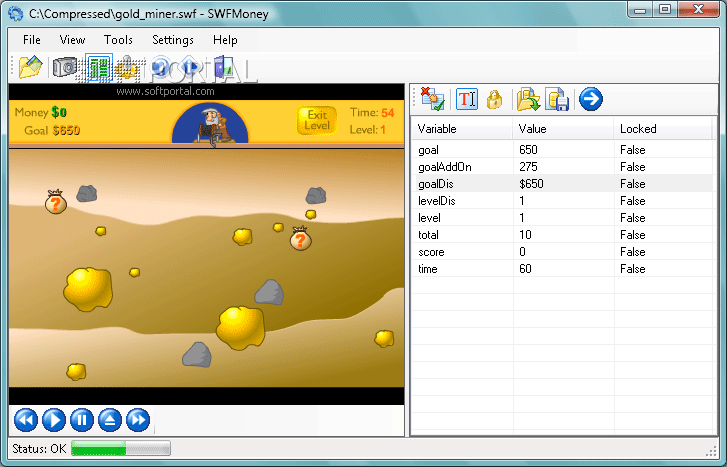Click the Locked 'False' cell for level
Screen dimensions: 727x467
632,218
